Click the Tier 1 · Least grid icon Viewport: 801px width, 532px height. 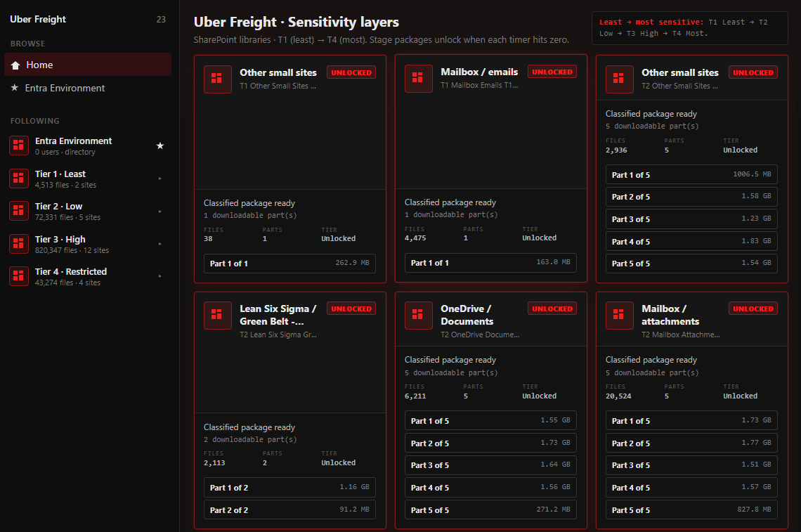[19, 179]
